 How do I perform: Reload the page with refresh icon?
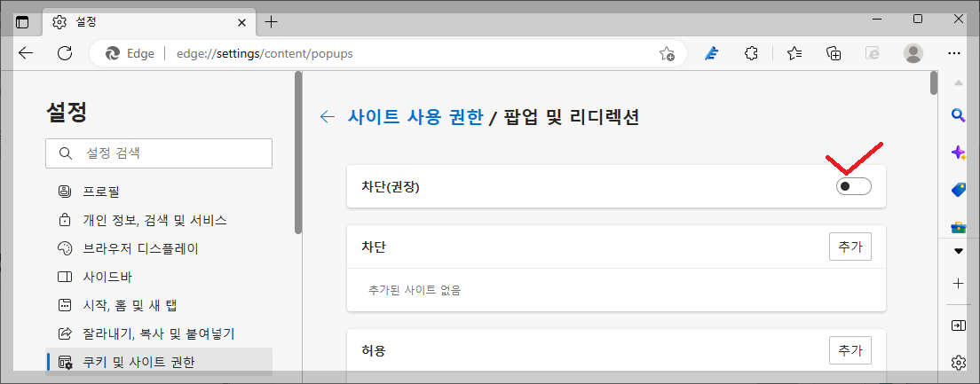pos(65,53)
